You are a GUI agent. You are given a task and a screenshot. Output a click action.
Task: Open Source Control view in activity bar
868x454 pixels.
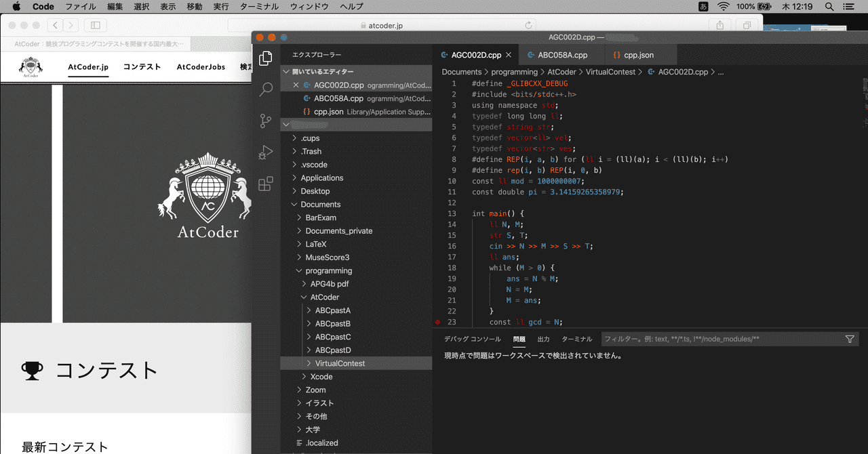[266, 121]
